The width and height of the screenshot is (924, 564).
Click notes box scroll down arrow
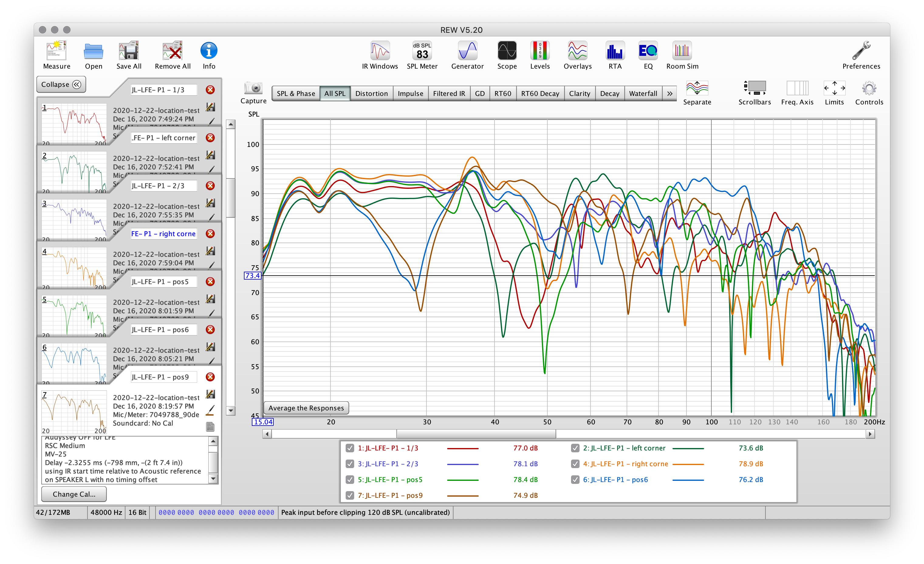coord(213,479)
